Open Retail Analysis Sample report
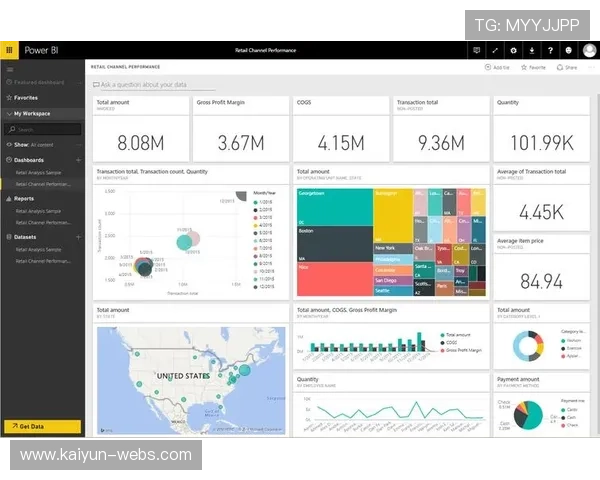The image size is (600, 480). (x=38, y=211)
